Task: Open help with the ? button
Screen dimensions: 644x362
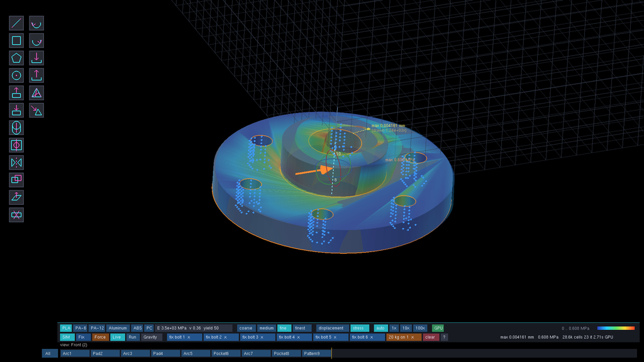Action: [444, 337]
